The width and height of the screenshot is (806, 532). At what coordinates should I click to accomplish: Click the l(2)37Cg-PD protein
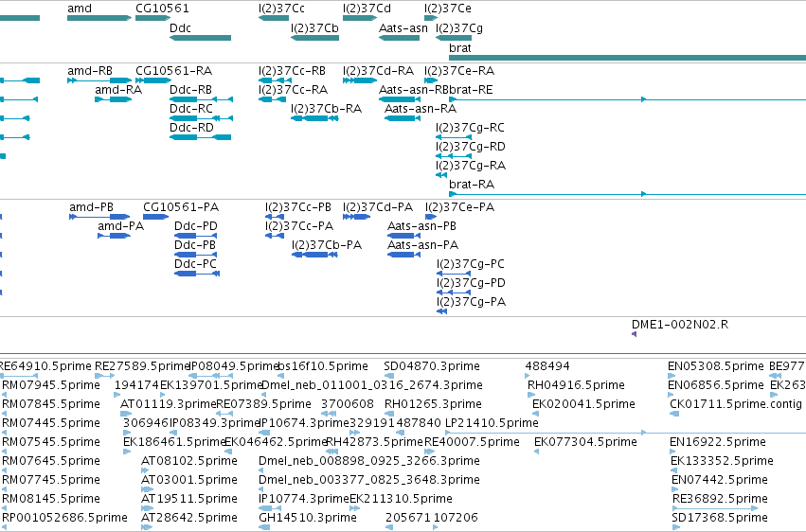click(x=454, y=293)
